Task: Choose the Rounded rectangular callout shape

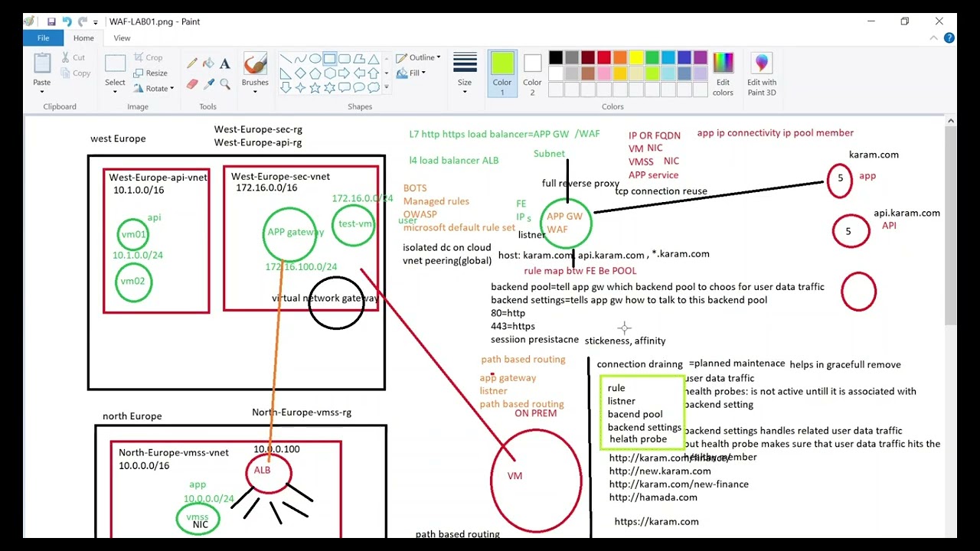Action: [x=345, y=87]
